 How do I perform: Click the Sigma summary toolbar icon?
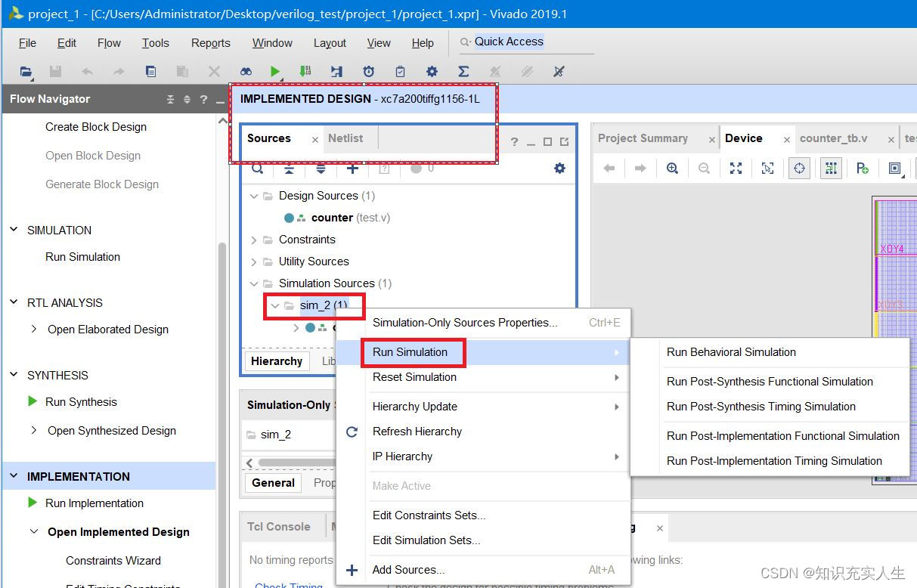point(463,72)
